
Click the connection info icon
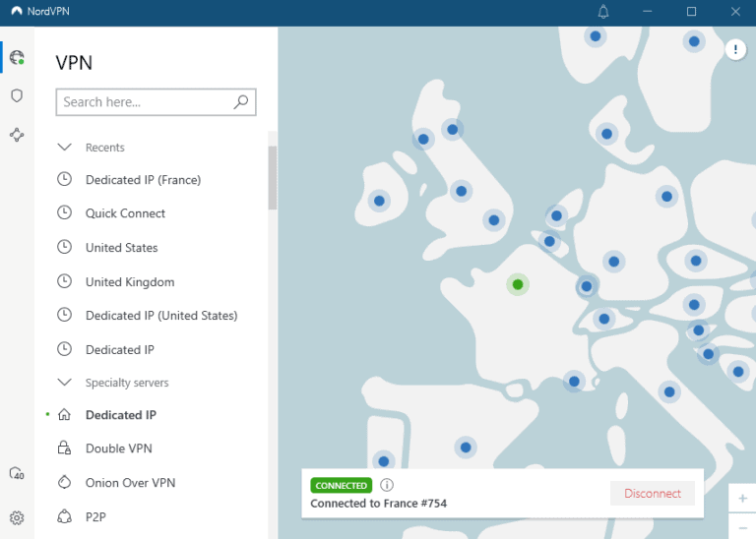pyautogui.click(x=387, y=485)
